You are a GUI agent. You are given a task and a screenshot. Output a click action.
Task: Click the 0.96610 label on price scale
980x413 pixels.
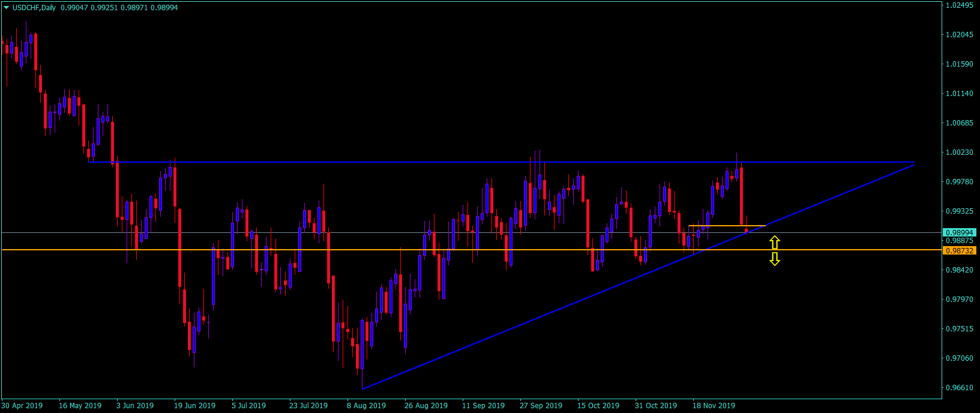click(959, 388)
